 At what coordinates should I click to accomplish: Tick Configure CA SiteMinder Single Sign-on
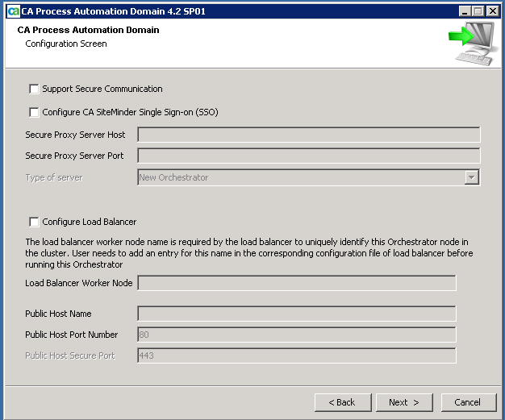coord(34,112)
